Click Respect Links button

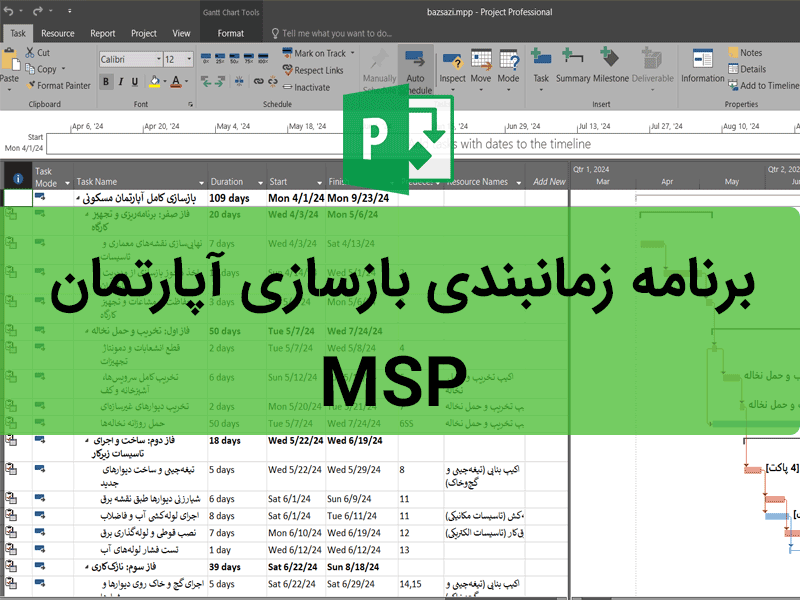(x=312, y=70)
